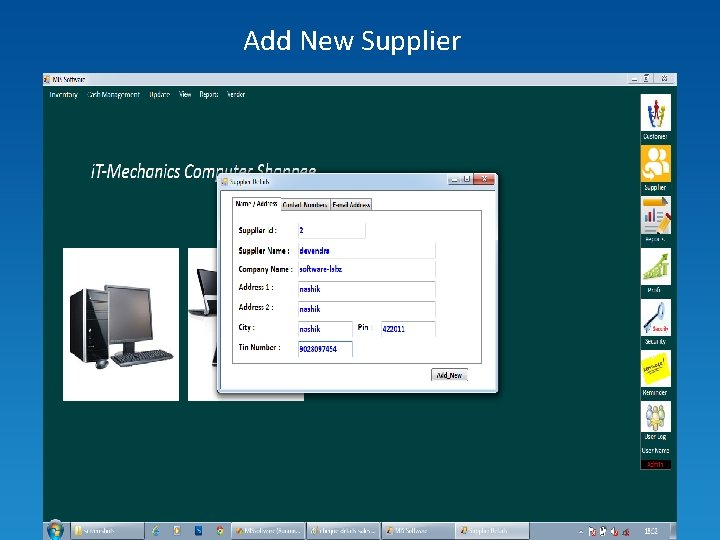Open the Security key icon
This screenshot has height=540, width=720.
pyautogui.click(x=655, y=317)
